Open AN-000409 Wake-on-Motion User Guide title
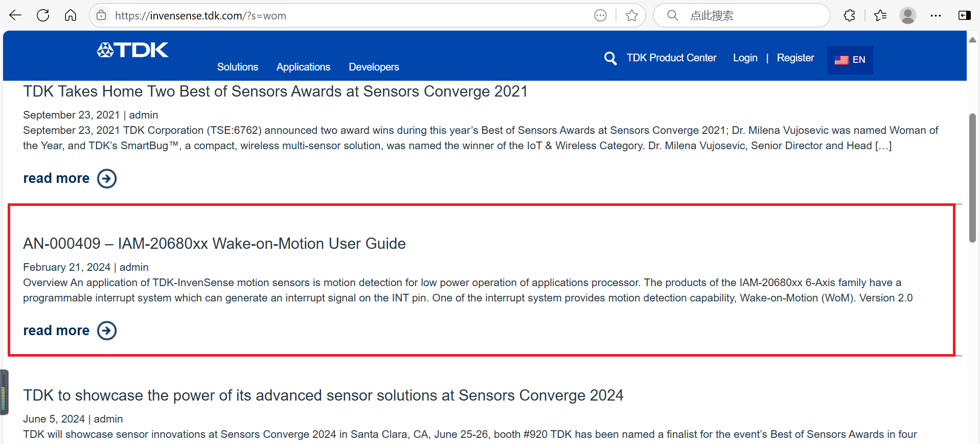980x444 pixels. point(214,244)
